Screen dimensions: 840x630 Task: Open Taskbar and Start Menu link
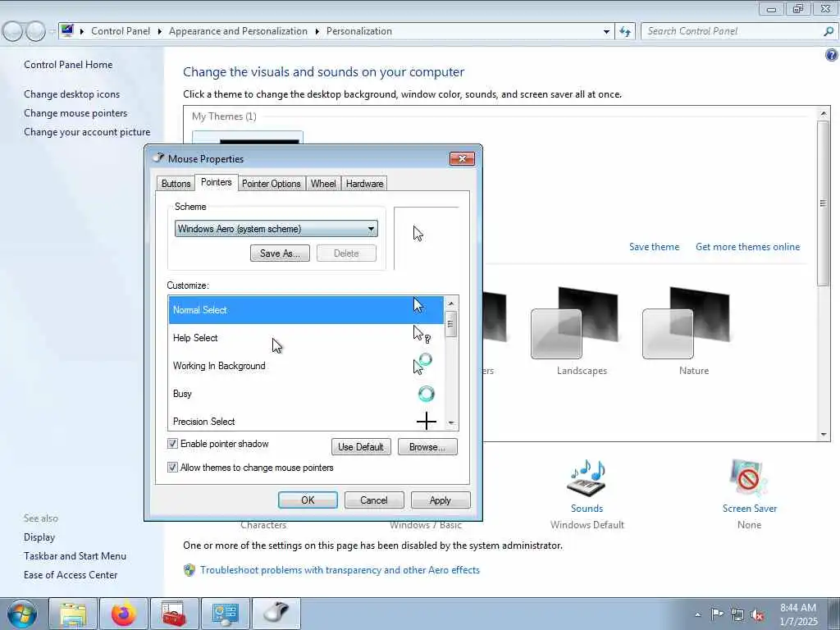75,556
